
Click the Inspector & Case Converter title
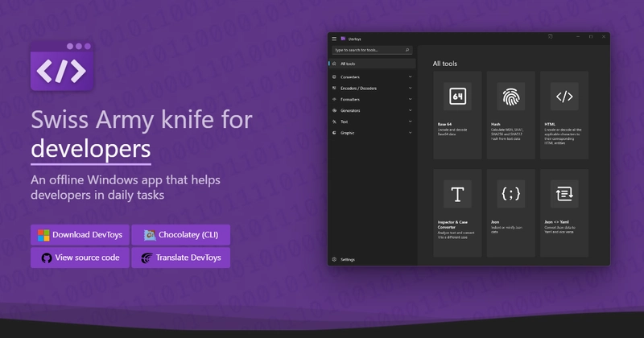coord(452,225)
